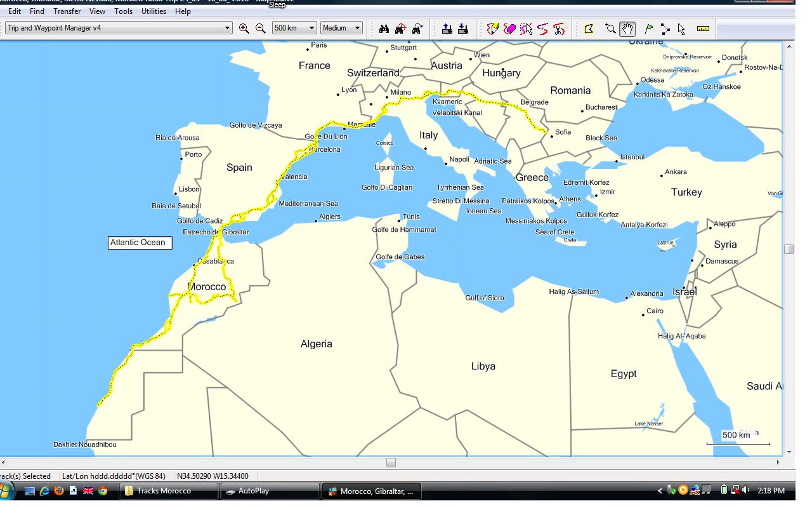
Task: Launch Firefox from quick launch
Action: [x=59, y=491]
